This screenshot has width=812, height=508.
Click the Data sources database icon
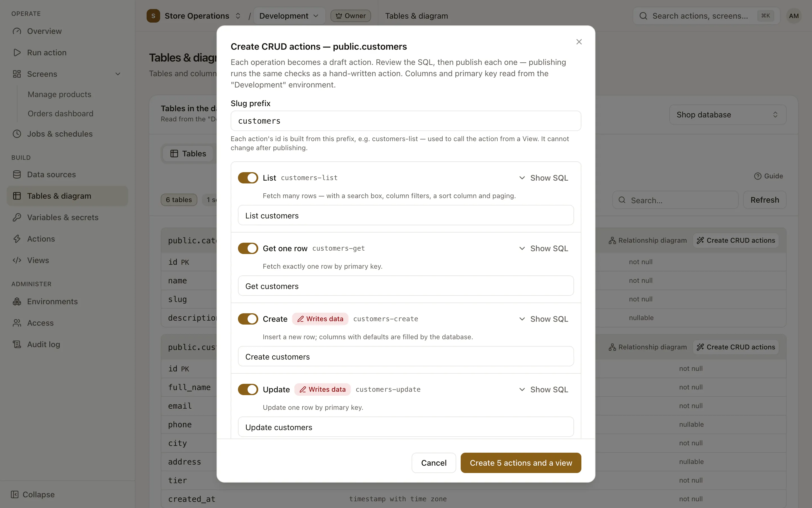tap(17, 174)
